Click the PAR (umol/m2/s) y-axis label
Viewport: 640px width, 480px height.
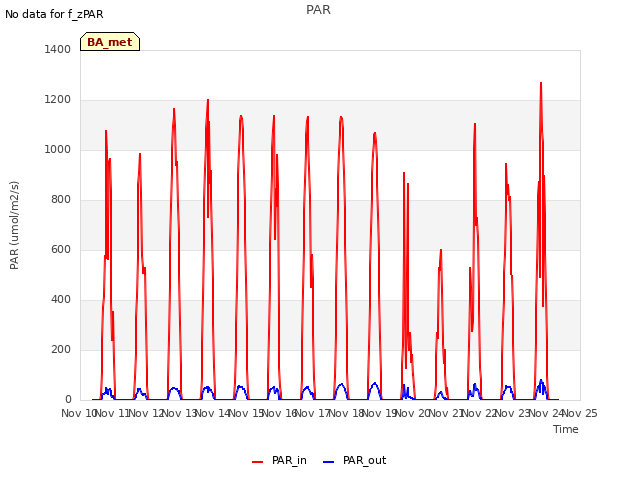[x=14, y=225]
